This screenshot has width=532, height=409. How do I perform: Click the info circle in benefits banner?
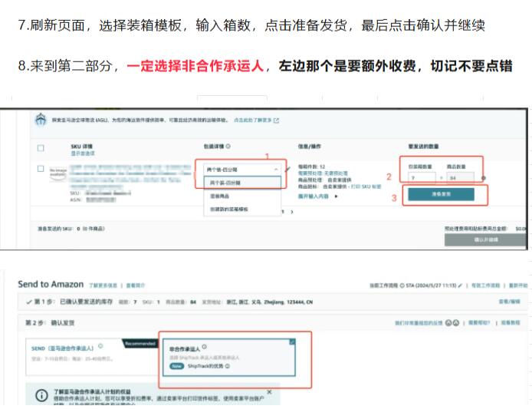[41, 395]
